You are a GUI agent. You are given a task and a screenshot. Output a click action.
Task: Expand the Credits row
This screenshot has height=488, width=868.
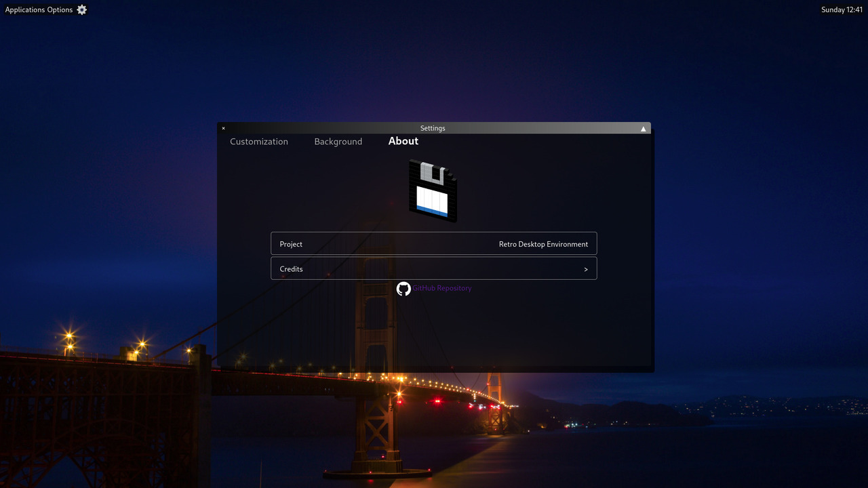(434, 268)
